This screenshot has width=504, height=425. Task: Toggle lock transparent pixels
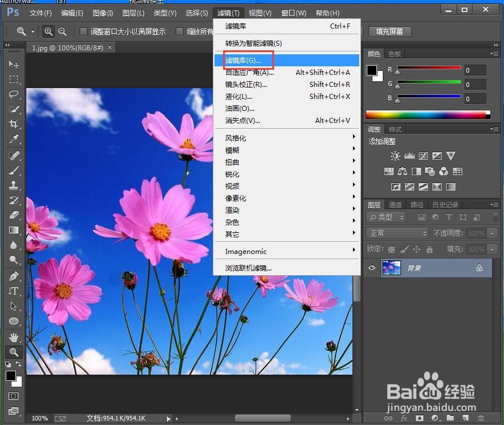click(391, 249)
